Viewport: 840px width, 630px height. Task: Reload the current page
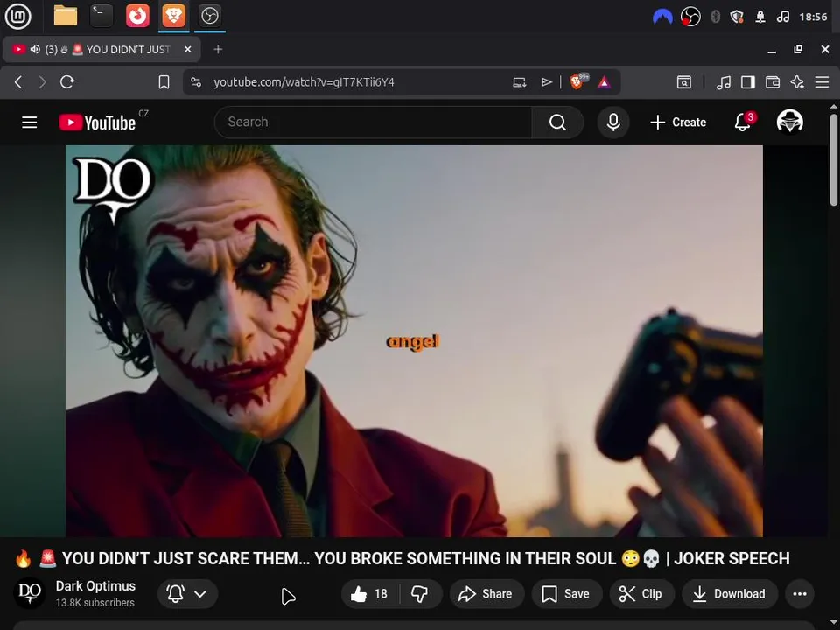click(67, 82)
